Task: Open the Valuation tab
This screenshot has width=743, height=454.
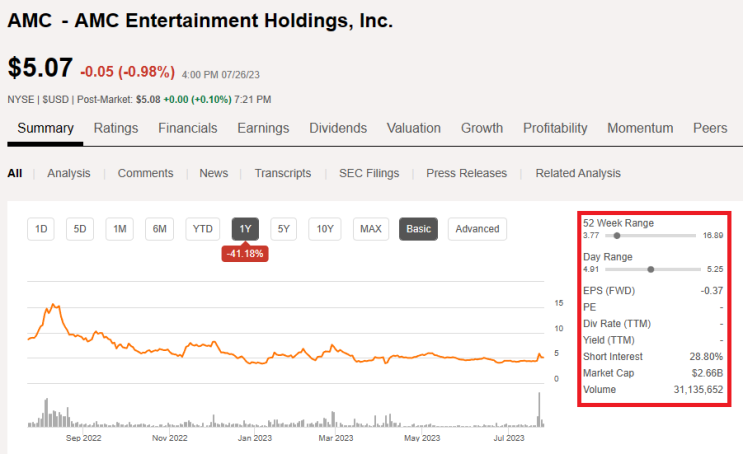Action: (414, 128)
